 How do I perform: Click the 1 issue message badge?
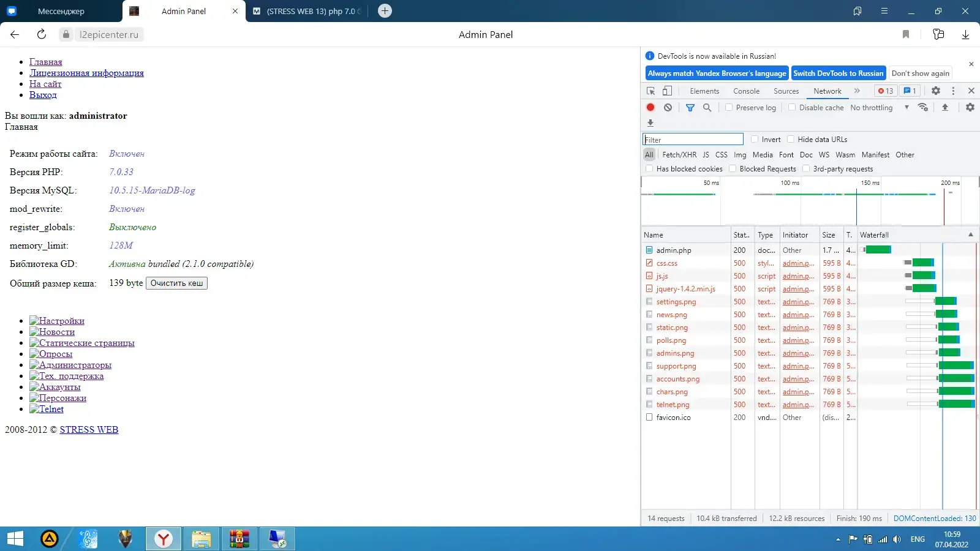(x=910, y=91)
